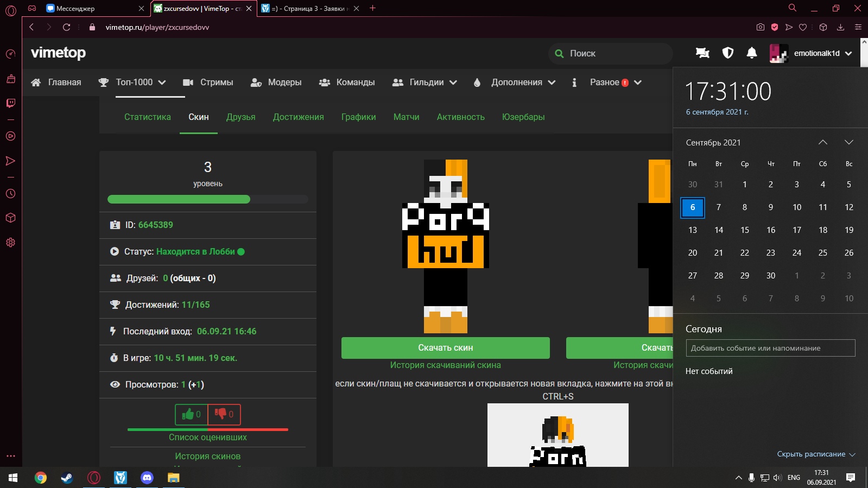This screenshot has width=868, height=488.
Task: Click the shield icon in header
Action: (727, 53)
